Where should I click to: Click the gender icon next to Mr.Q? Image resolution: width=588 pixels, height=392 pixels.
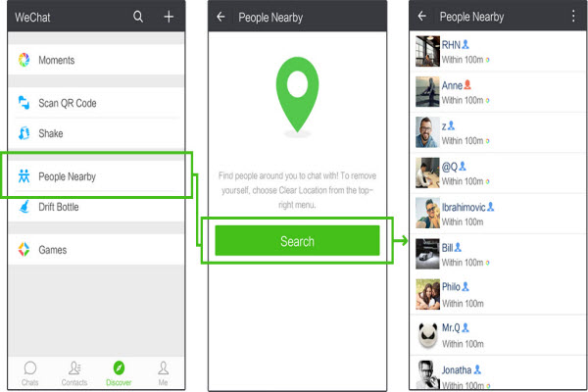465,327
